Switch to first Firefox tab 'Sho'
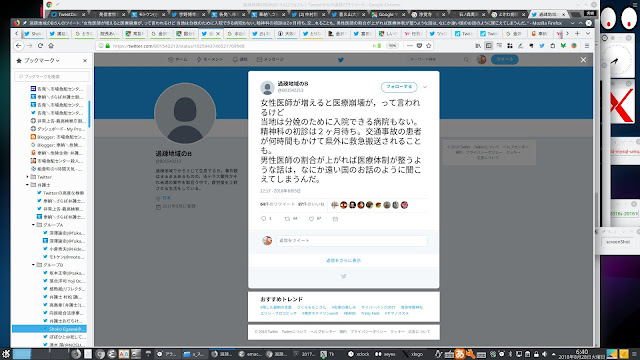This screenshot has height=360, width=640. (x=33, y=33)
